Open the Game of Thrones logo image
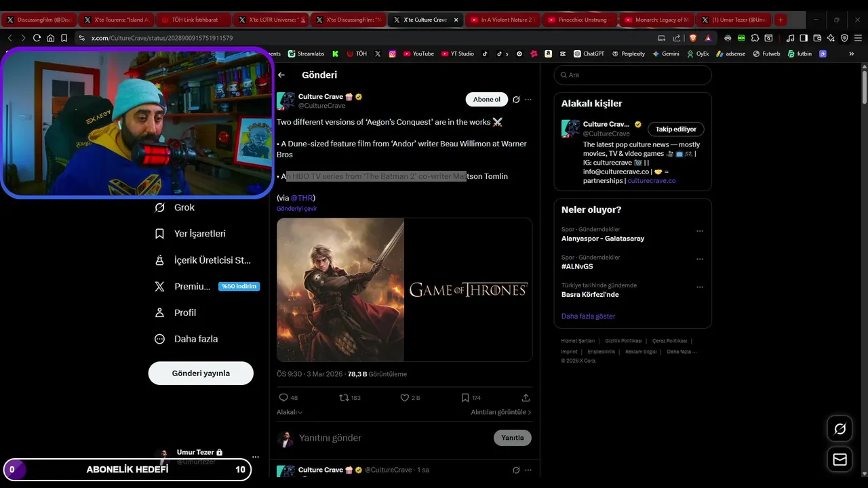Image resolution: width=868 pixels, height=488 pixels. pos(468,289)
